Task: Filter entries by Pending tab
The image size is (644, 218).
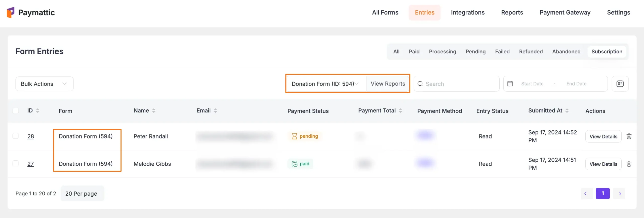Action: point(475,51)
